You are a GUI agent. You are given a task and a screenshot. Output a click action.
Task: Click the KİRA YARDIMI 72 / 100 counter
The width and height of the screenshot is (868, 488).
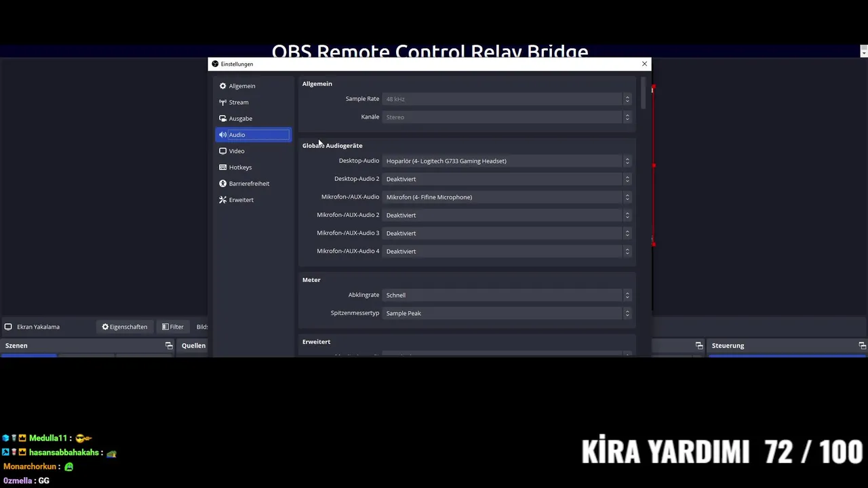pyautogui.click(x=722, y=452)
